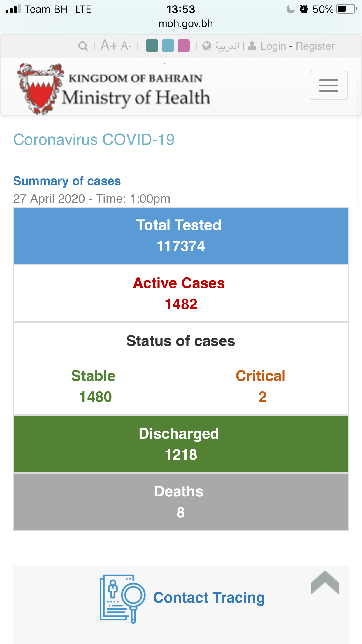
Task: Open the Contact Tracing link
Action: [x=209, y=598]
